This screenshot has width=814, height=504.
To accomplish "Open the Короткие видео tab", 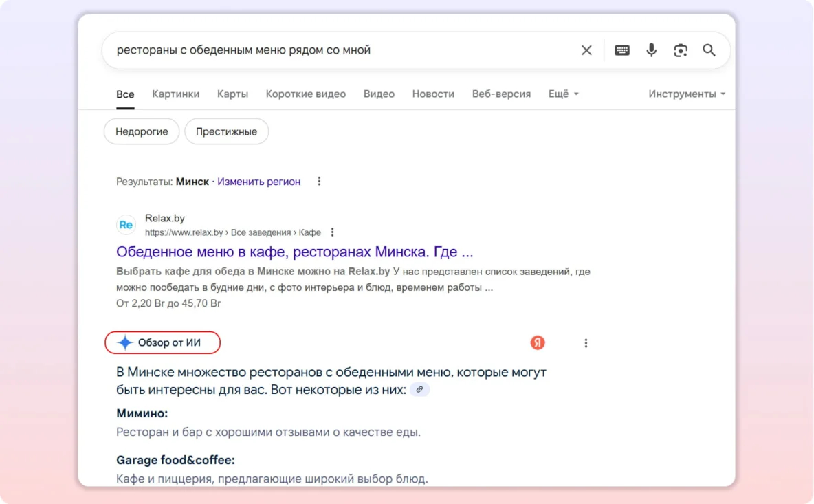I will click(x=306, y=94).
